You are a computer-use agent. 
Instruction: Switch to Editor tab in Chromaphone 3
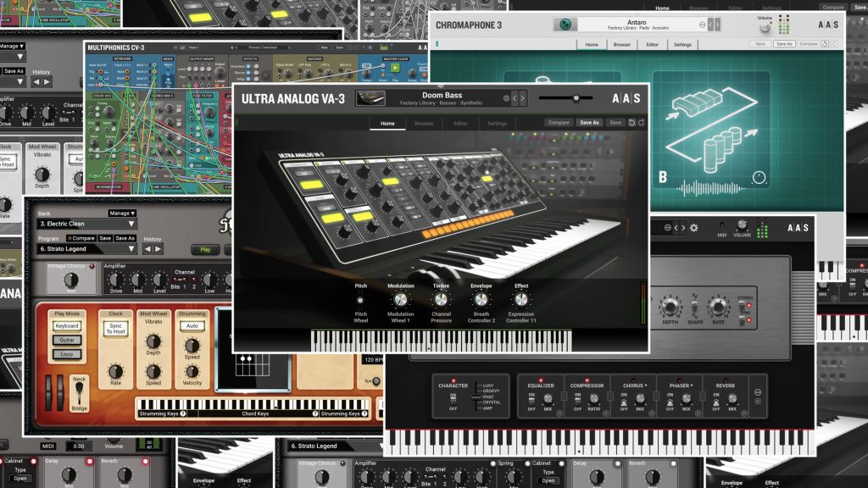click(652, 45)
